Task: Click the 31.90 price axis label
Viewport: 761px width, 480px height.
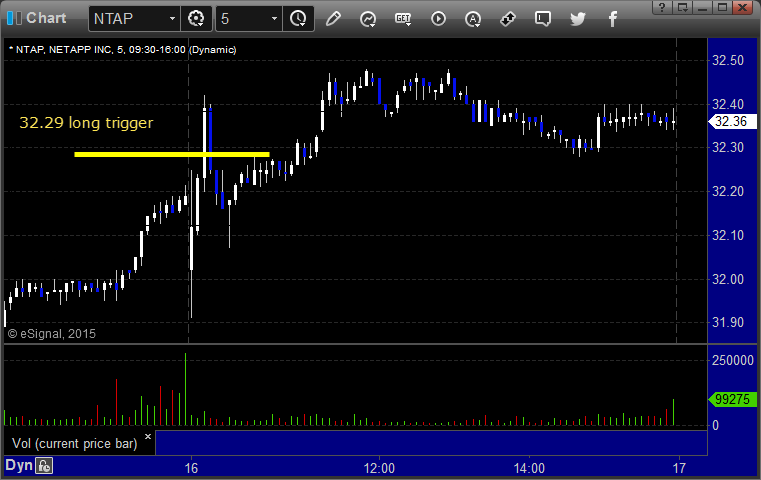Action: coord(728,322)
